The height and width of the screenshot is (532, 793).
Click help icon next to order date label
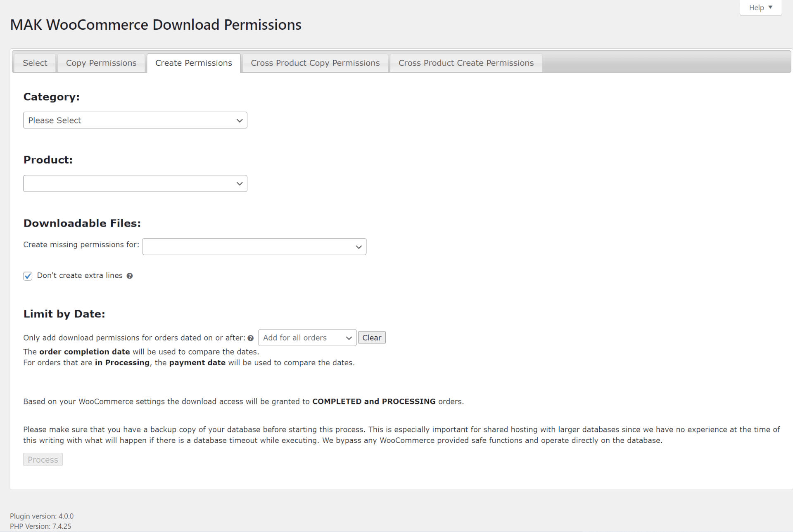(x=250, y=338)
